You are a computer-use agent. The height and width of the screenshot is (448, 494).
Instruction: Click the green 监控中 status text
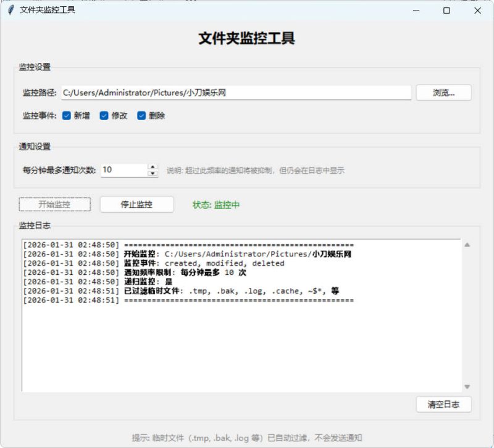tap(217, 204)
